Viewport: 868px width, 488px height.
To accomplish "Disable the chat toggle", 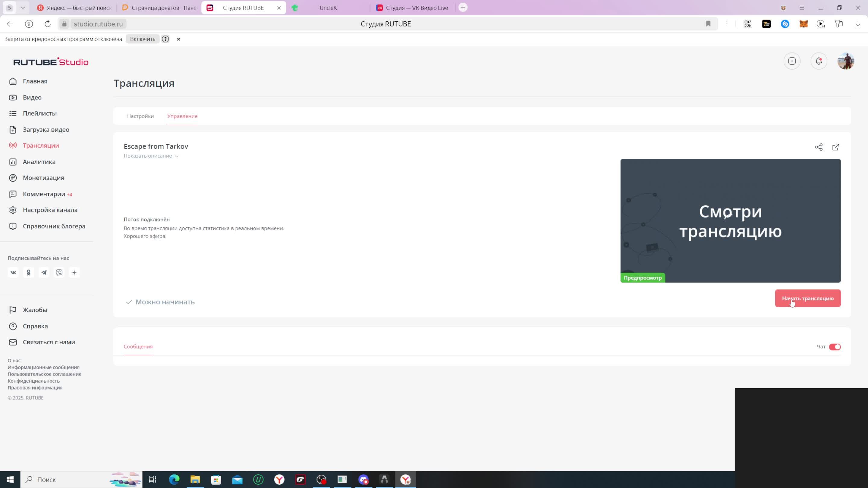I will point(835,347).
